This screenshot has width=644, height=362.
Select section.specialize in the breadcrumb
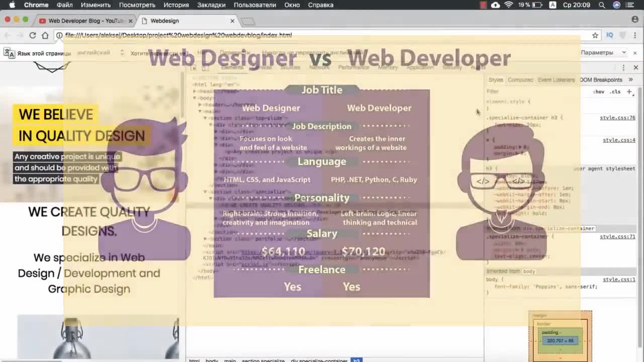click(263, 360)
